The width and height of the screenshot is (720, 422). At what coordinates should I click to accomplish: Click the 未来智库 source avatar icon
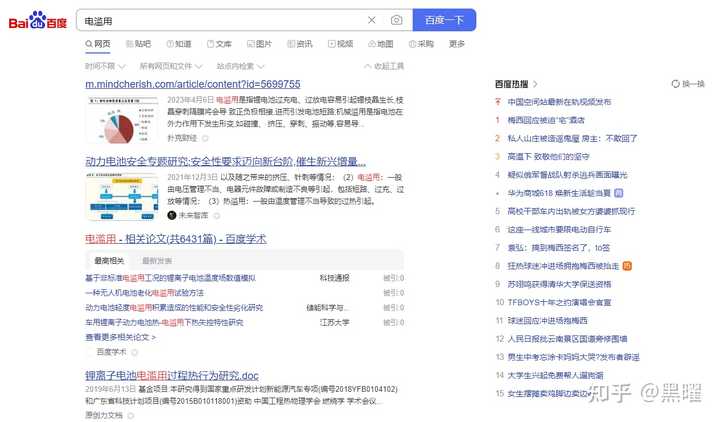172,215
